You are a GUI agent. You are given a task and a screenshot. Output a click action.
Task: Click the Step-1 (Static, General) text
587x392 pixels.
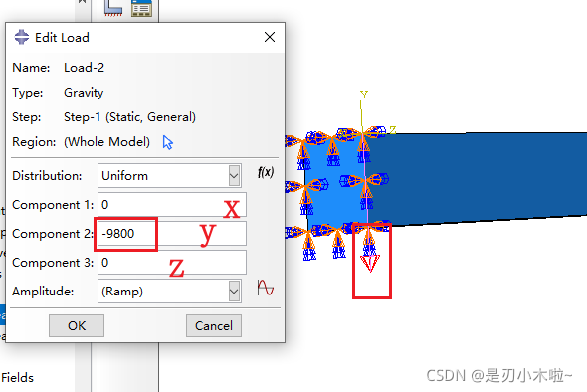129,117
